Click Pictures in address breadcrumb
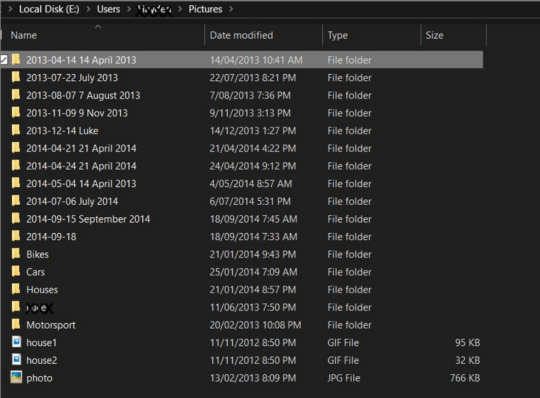Viewport: 540px width, 398px height. [x=205, y=9]
